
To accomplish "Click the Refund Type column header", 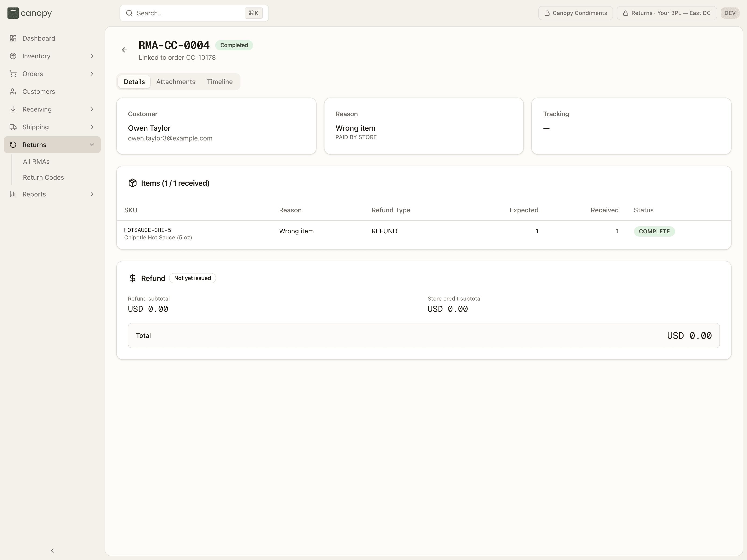I will tap(391, 210).
